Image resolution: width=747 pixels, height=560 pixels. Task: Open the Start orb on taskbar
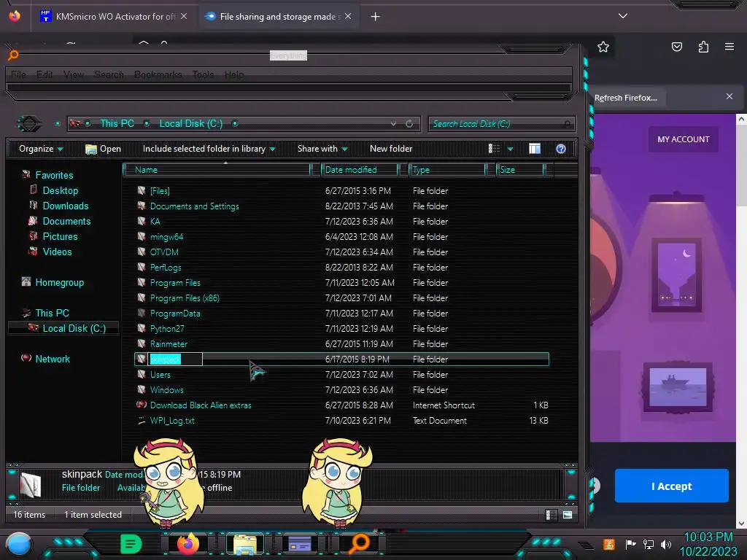[x=18, y=545]
